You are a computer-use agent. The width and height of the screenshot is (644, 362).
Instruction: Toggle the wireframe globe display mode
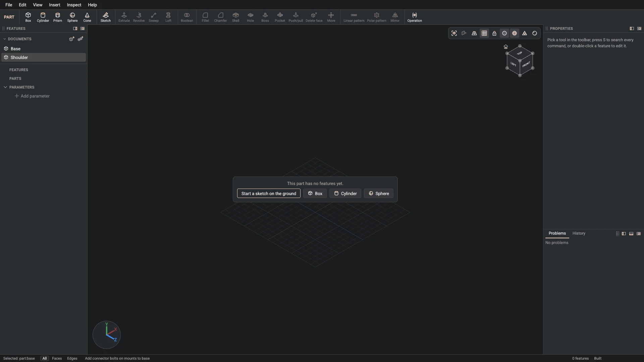(x=515, y=33)
